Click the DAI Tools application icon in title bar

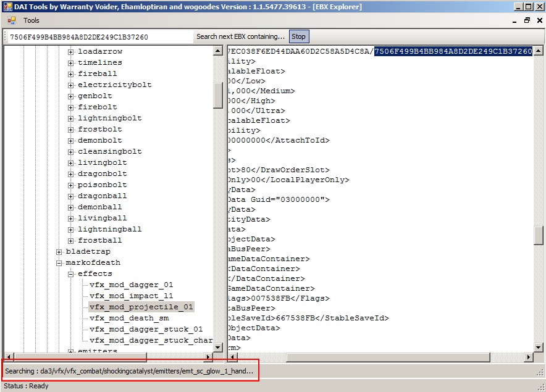coord(7,7)
